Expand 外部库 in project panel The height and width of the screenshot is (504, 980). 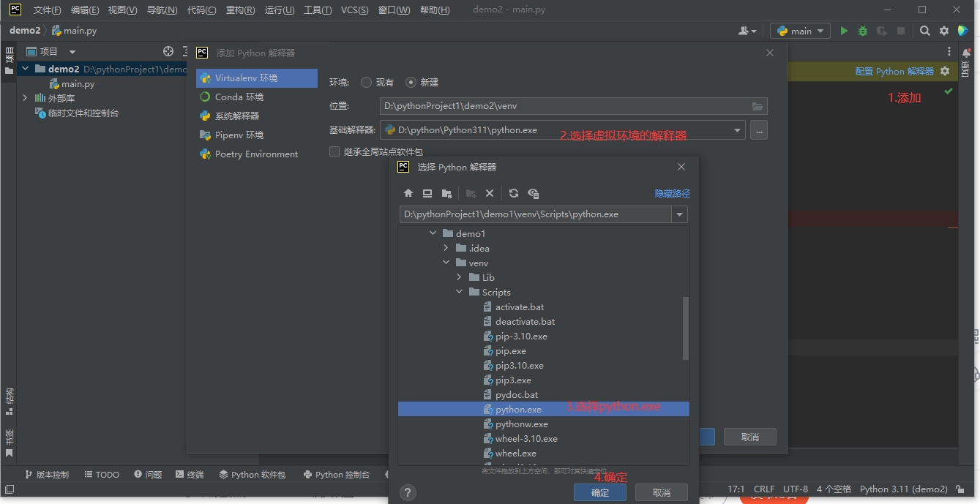click(x=24, y=98)
